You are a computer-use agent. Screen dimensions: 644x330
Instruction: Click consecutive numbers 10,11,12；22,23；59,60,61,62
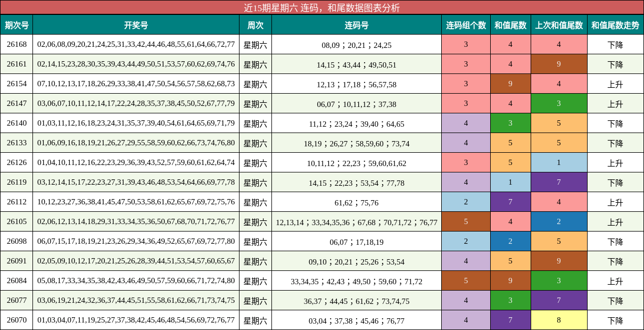(357, 163)
